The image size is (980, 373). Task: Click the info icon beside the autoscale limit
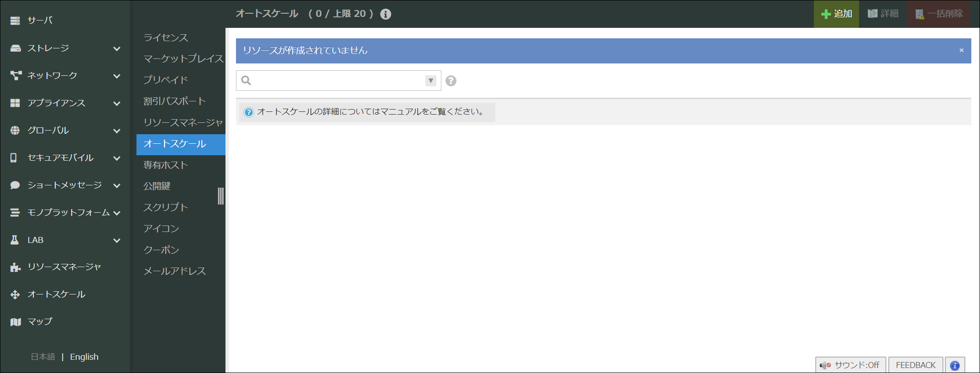(385, 14)
